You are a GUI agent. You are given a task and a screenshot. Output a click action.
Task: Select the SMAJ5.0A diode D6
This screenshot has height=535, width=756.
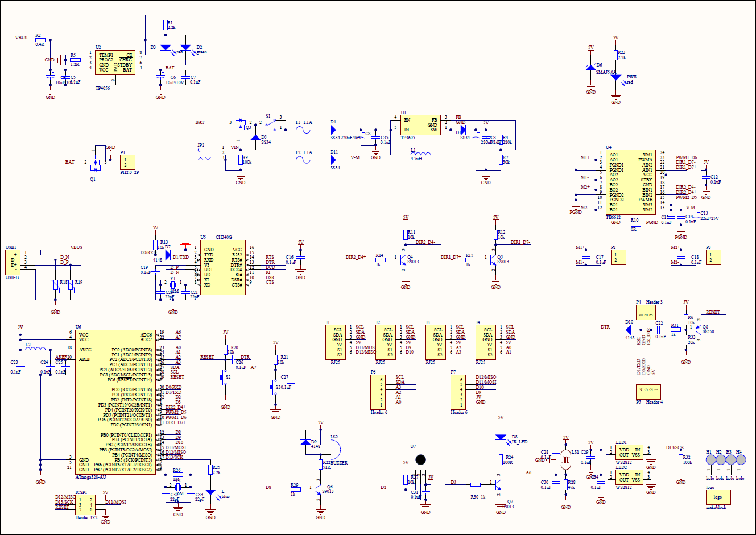(591, 68)
